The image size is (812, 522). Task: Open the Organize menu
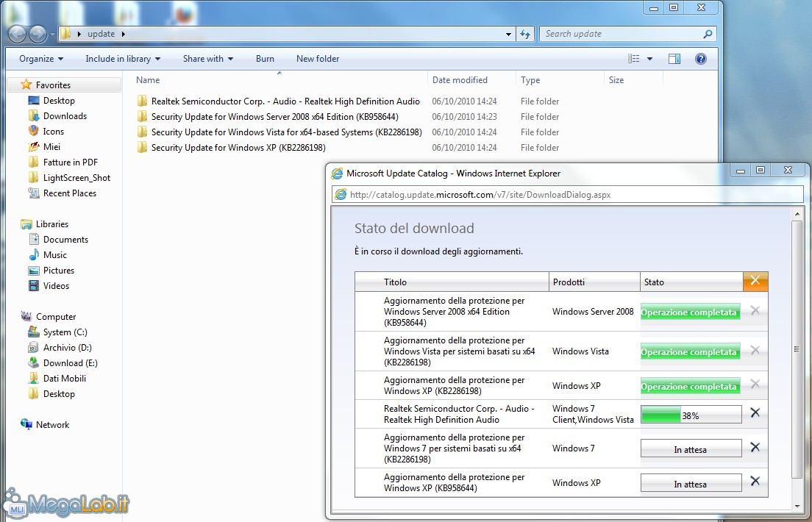(41, 59)
